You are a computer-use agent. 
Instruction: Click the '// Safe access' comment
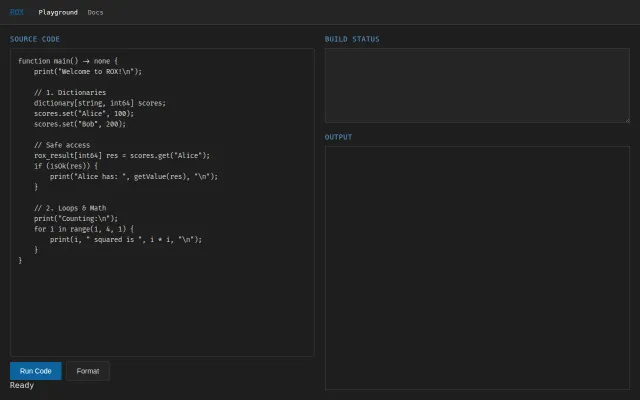(62, 145)
